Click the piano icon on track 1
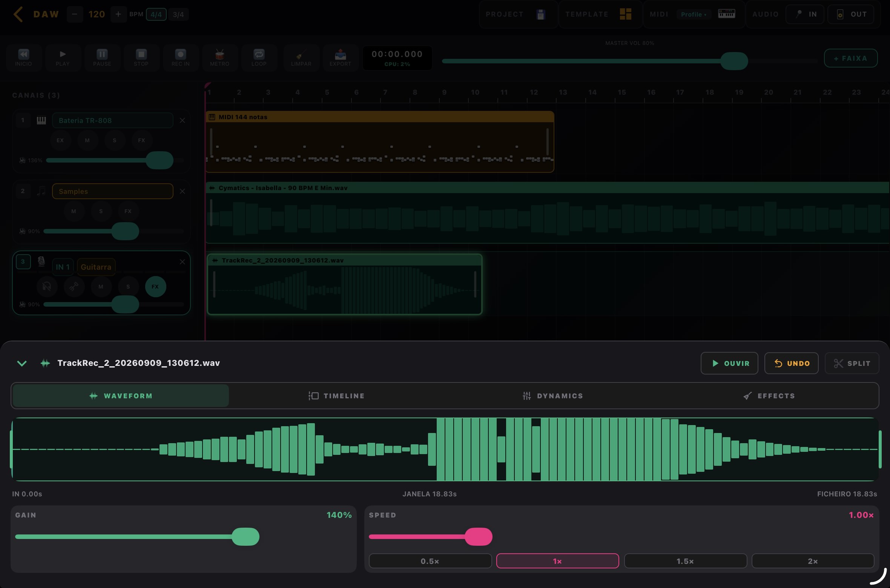 click(41, 120)
